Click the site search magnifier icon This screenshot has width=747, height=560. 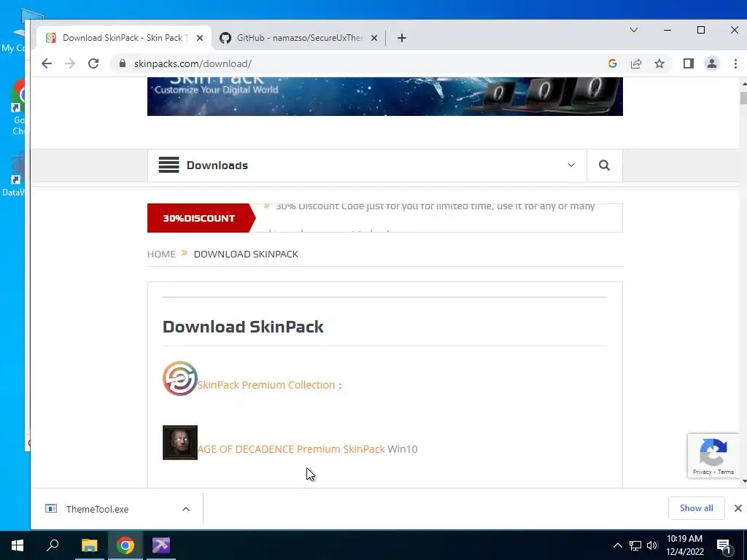coord(604,166)
